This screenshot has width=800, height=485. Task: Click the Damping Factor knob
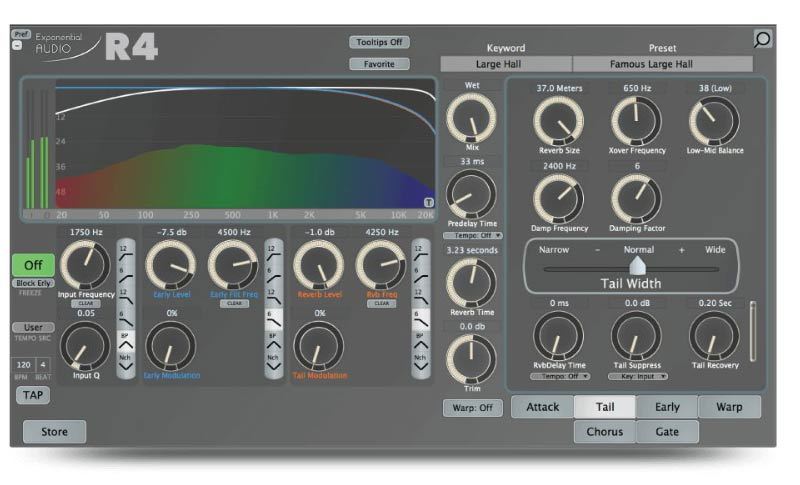point(636,198)
